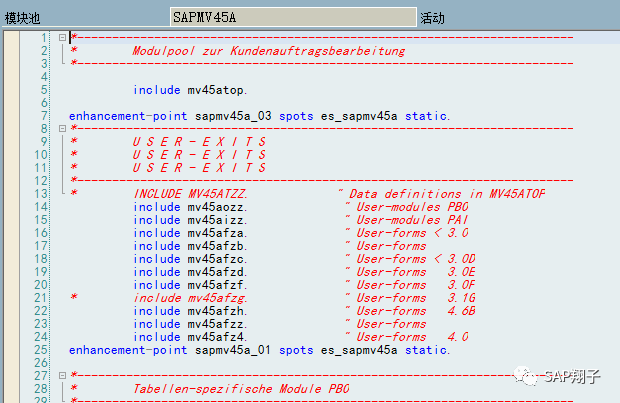Click 'U S E R - E X I T S' on line 11
This screenshot has width=620, height=403.
[199, 168]
